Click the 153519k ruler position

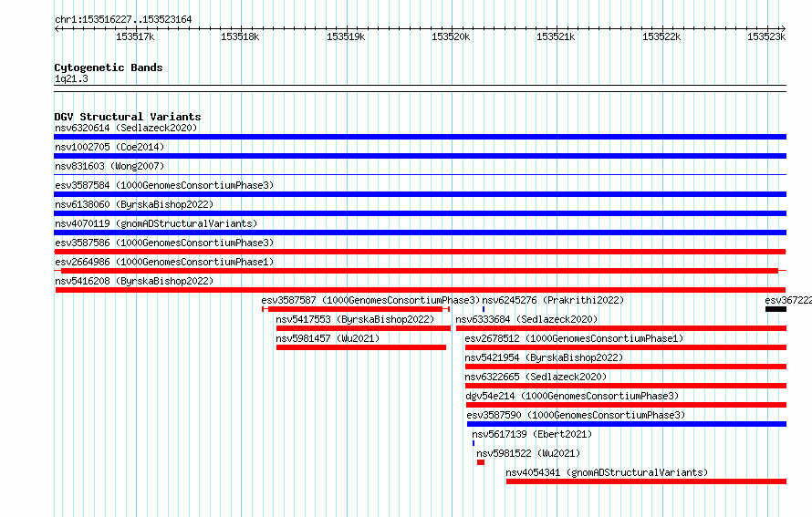pyautogui.click(x=346, y=36)
